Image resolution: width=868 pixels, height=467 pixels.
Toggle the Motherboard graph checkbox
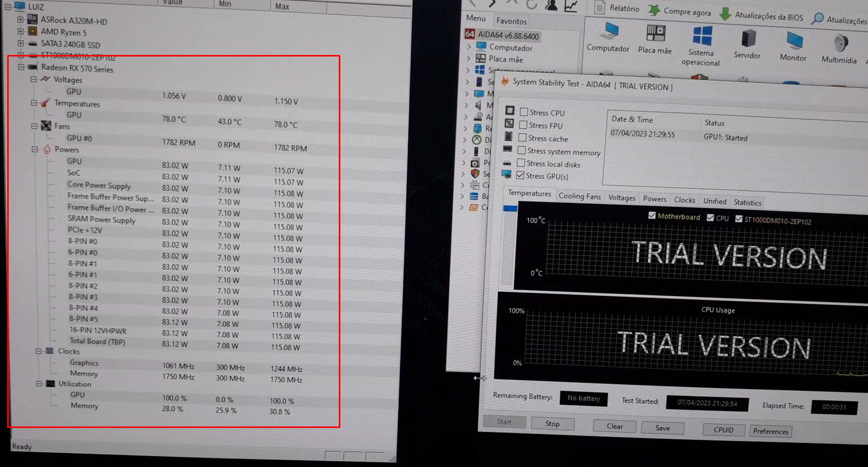tap(652, 215)
